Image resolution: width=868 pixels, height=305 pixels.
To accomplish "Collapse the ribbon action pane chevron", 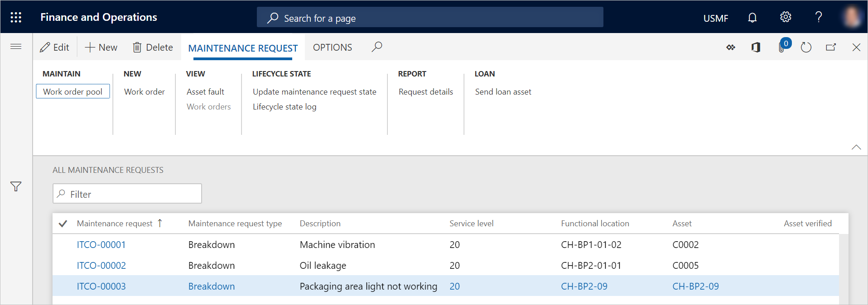I will [x=856, y=147].
